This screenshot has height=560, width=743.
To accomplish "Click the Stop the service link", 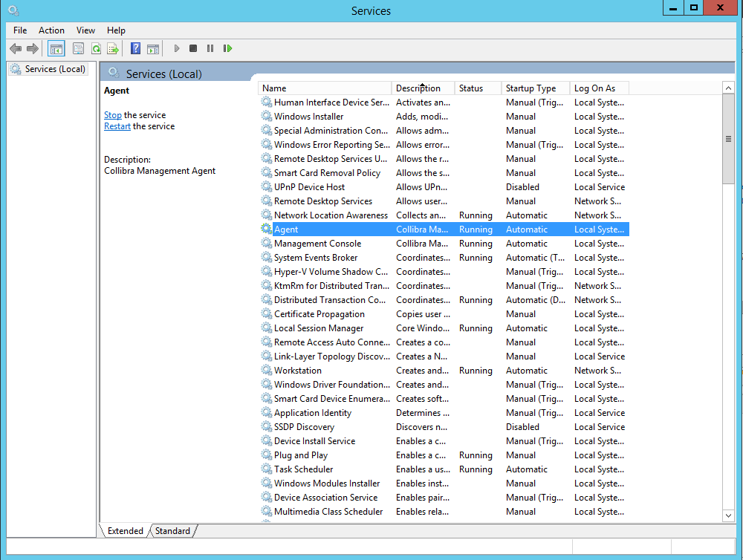I will [x=113, y=115].
